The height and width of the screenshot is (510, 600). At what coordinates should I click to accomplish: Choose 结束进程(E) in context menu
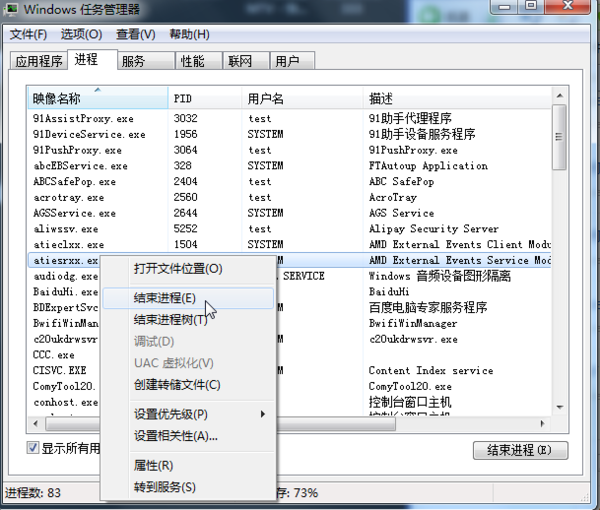tap(188, 298)
